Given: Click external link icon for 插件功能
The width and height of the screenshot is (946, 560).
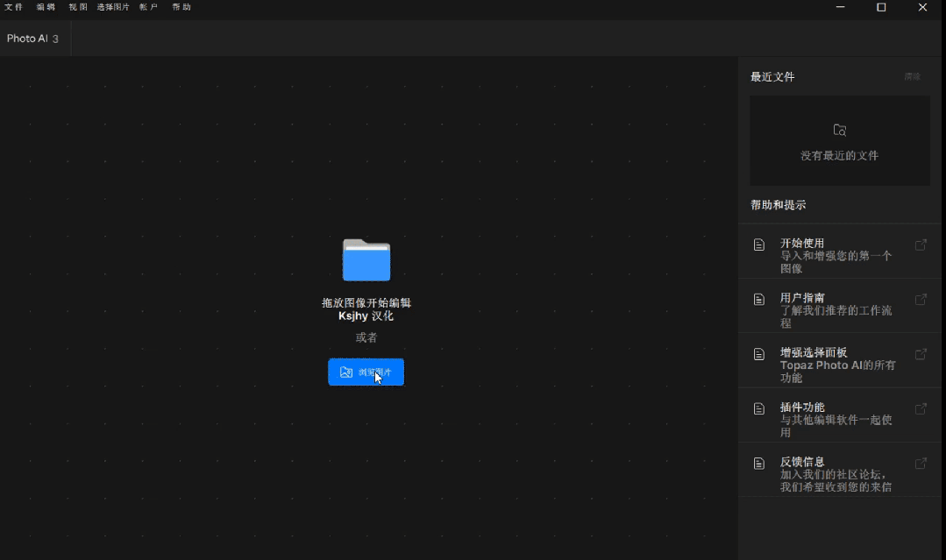Looking at the screenshot, I should pyautogui.click(x=921, y=408).
